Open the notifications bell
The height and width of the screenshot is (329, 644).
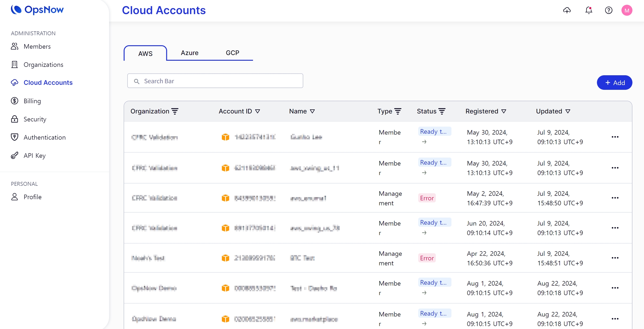[589, 10]
